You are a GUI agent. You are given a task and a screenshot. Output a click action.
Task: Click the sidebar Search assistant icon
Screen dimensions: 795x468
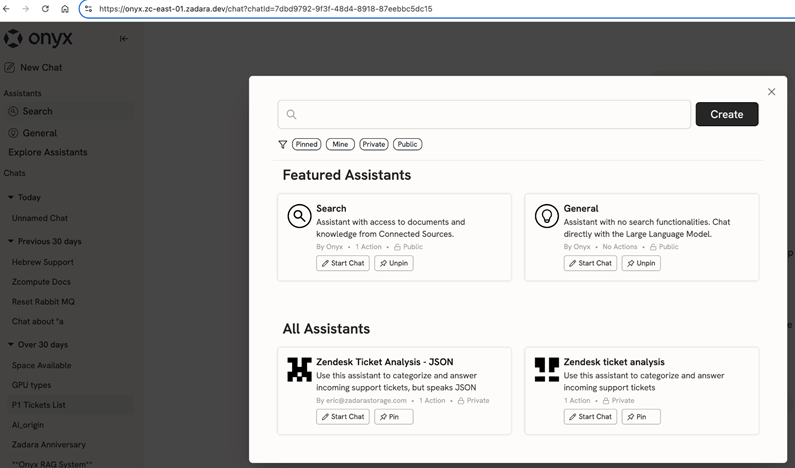13,111
